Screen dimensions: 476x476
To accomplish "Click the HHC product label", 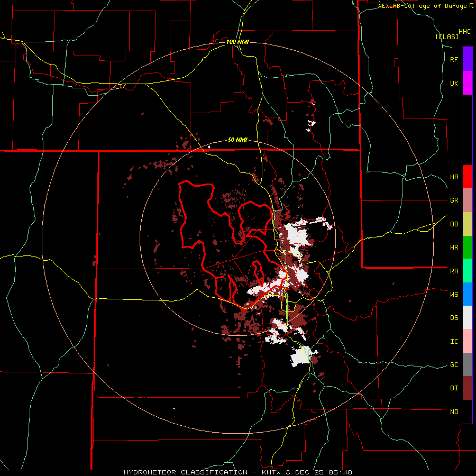I will tap(465, 32).
